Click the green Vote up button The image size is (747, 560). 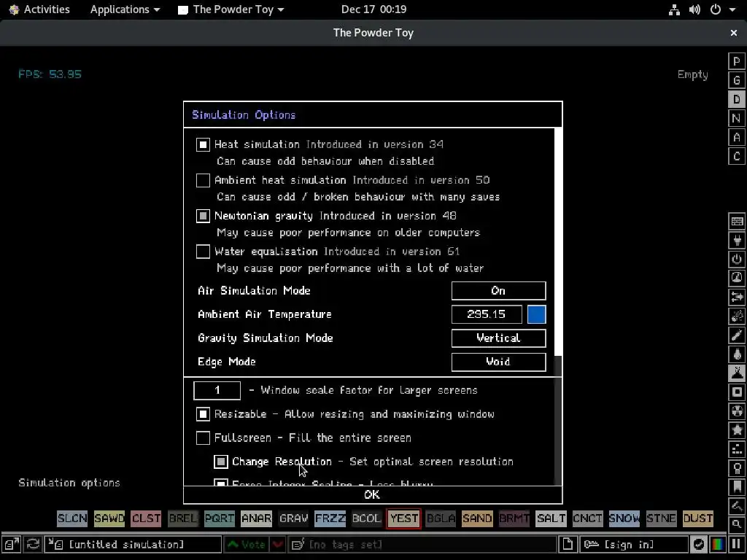(247, 544)
